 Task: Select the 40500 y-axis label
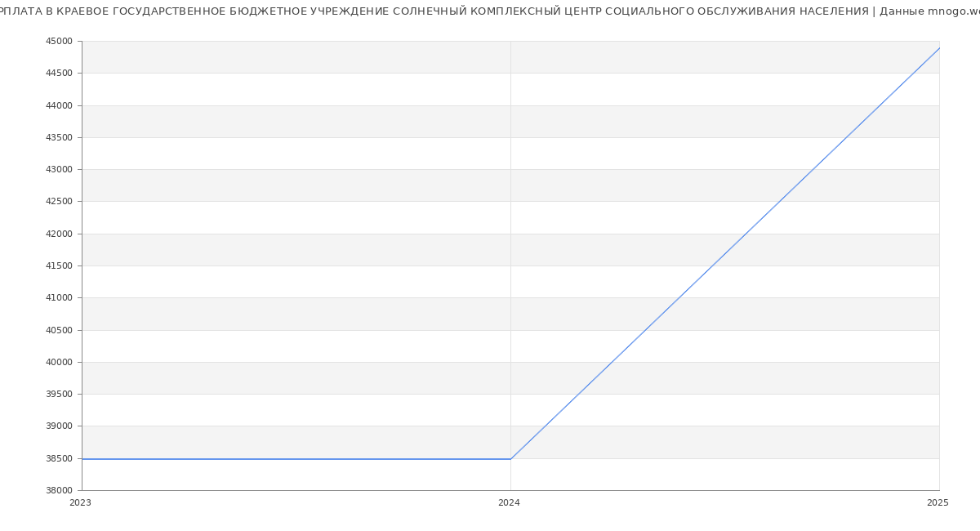(x=60, y=330)
